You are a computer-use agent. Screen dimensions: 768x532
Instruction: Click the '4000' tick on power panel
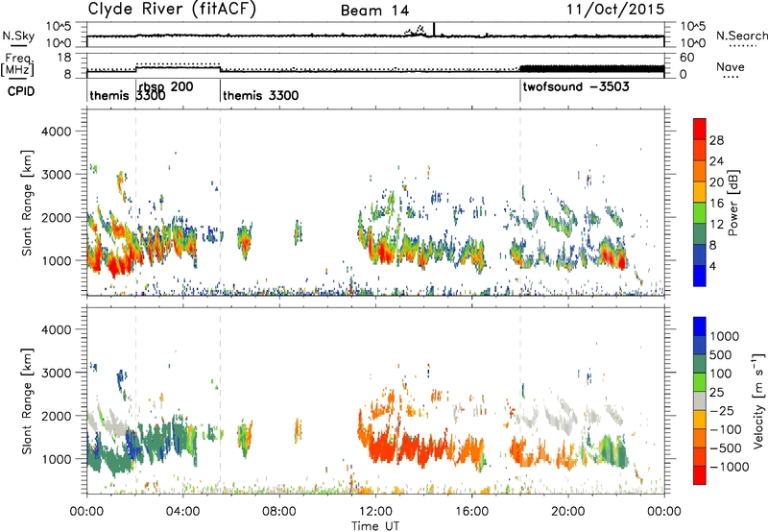tap(57, 132)
